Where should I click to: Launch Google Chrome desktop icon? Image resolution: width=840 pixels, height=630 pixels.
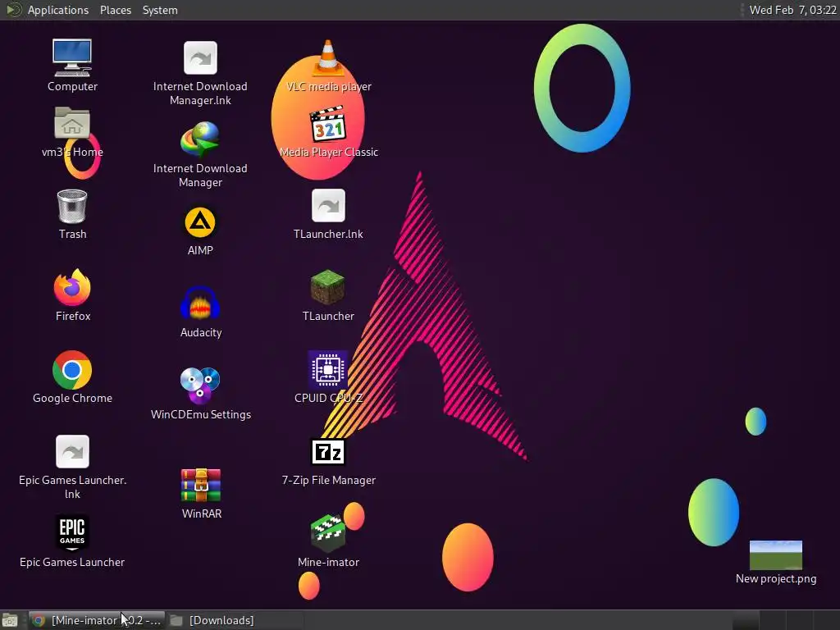pos(72,370)
